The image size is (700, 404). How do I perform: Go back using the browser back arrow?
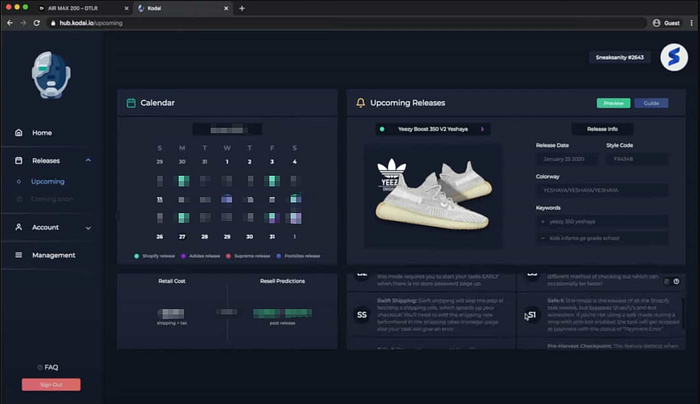(x=10, y=23)
